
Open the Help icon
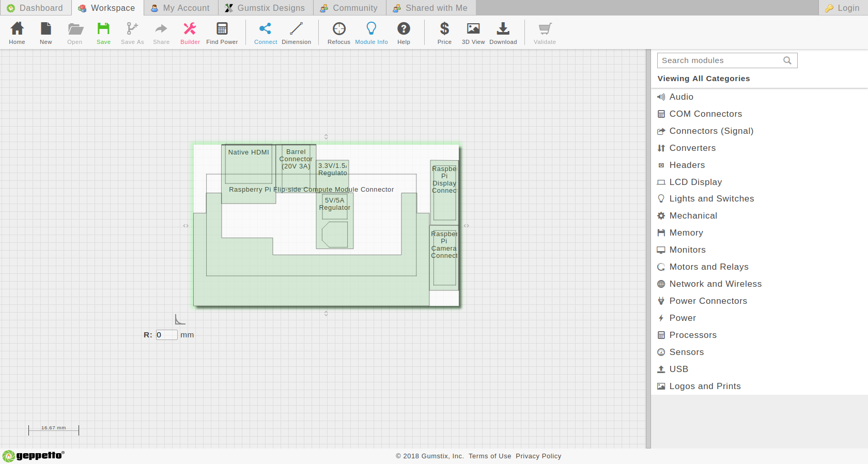click(x=404, y=33)
